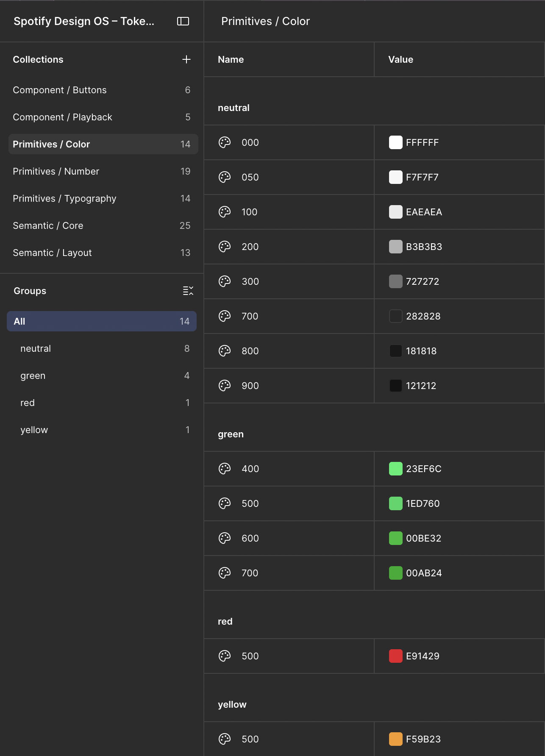Open Semantic / Core collection
545x756 pixels.
tap(103, 225)
